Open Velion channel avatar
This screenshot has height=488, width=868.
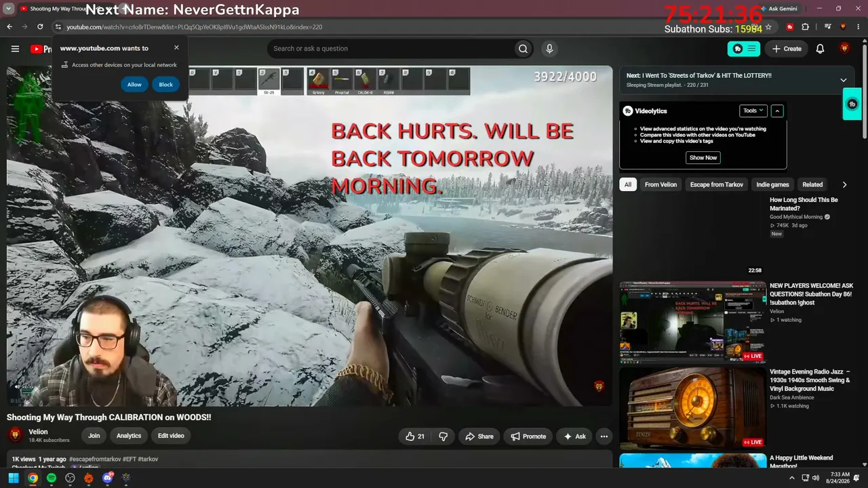(15, 435)
